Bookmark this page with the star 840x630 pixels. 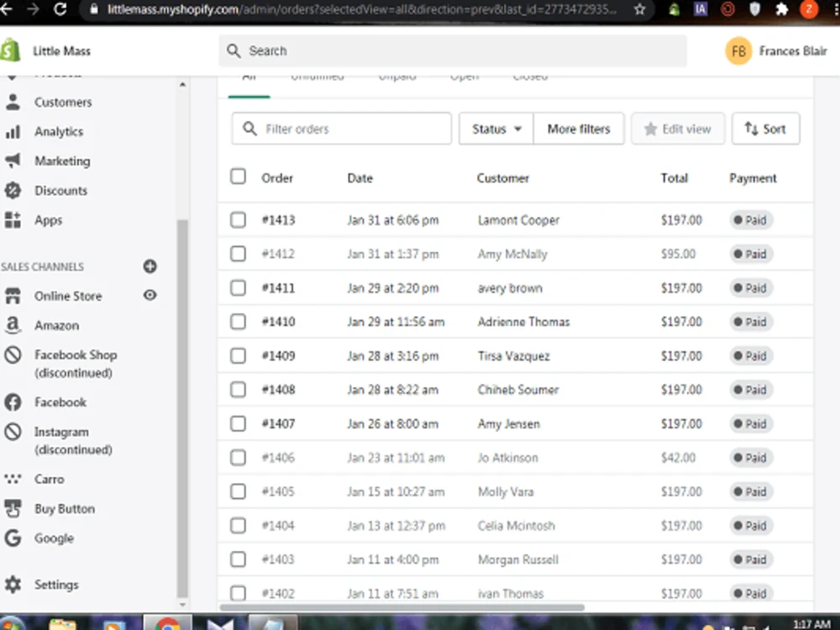pos(639,9)
